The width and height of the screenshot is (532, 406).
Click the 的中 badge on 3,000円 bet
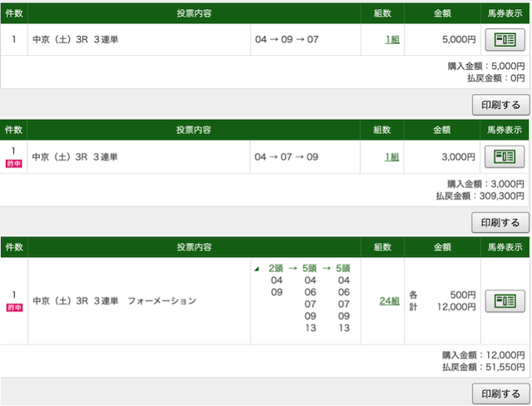coord(14,164)
